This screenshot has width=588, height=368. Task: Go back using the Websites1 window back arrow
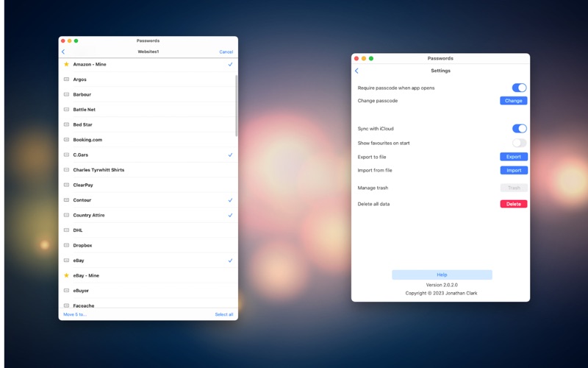(x=63, y=52)
